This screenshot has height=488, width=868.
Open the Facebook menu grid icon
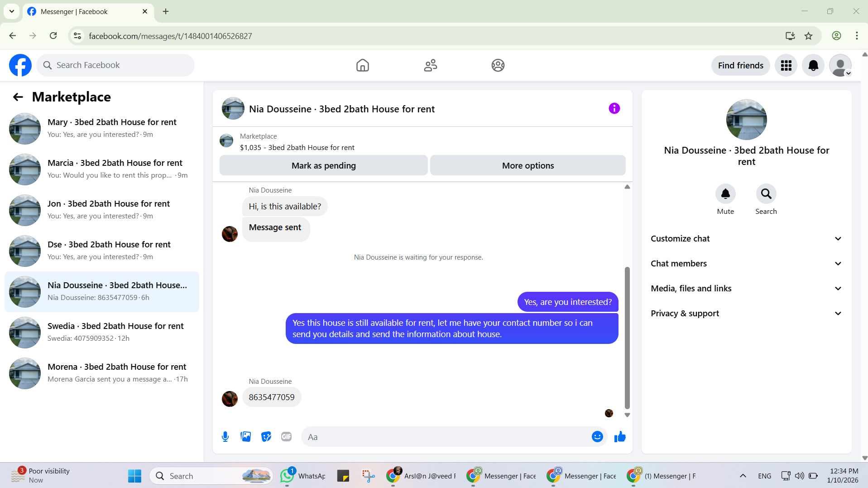[786, 66]
